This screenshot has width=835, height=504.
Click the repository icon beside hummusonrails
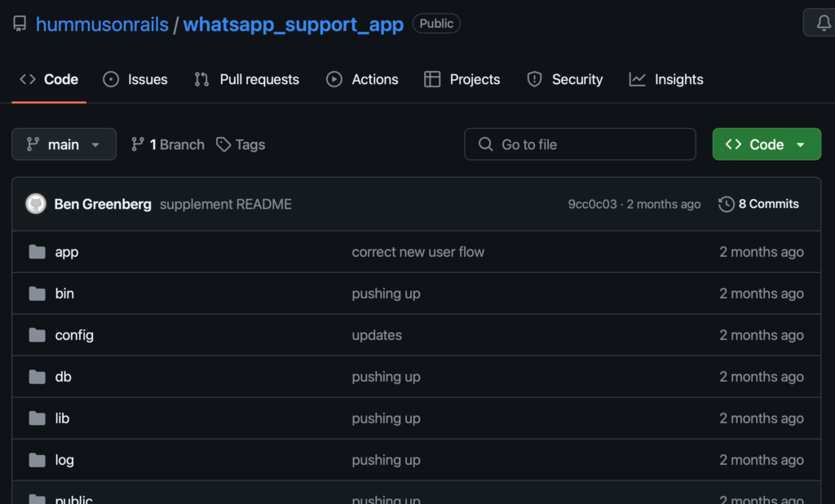(x=20, y=24)
